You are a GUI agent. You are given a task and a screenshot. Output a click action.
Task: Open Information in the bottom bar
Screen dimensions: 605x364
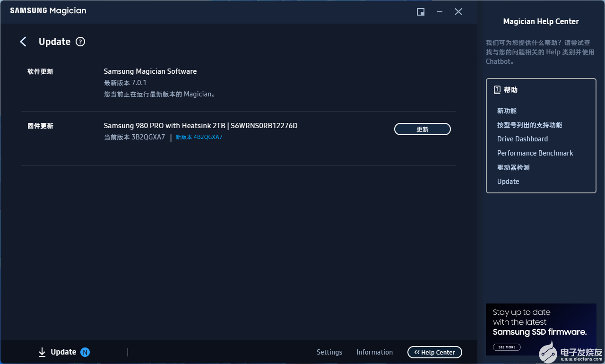coord(375,352)
